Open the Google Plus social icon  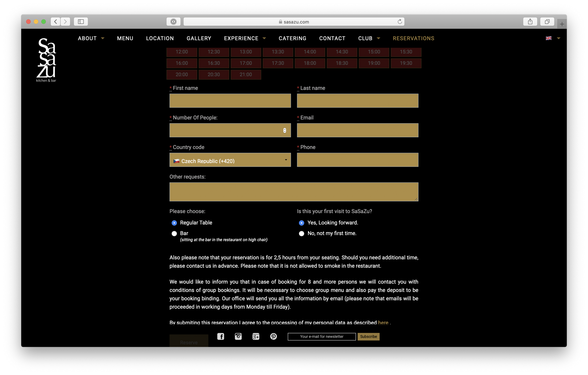(x=256, y=337)
